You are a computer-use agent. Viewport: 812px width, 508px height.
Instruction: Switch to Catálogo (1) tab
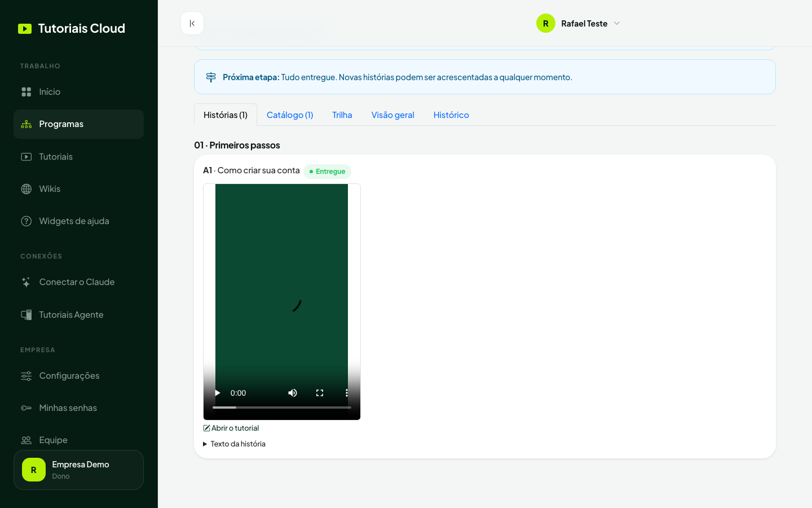(x=290, y=115)
